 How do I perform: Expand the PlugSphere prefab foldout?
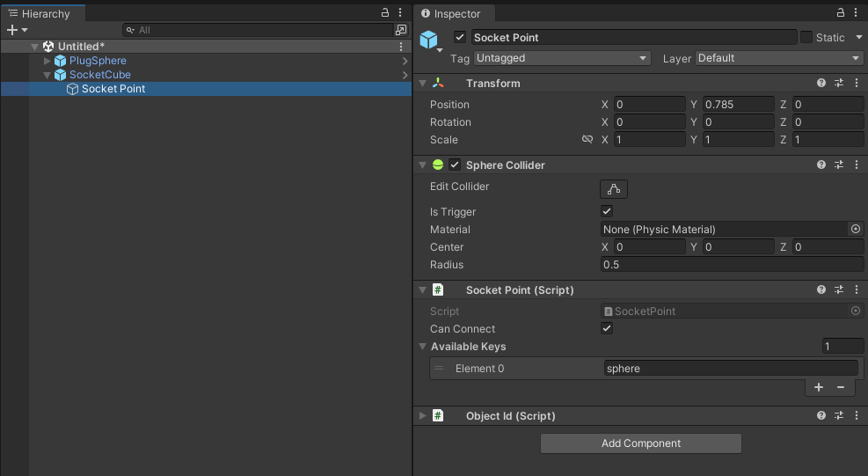(47, 61)
